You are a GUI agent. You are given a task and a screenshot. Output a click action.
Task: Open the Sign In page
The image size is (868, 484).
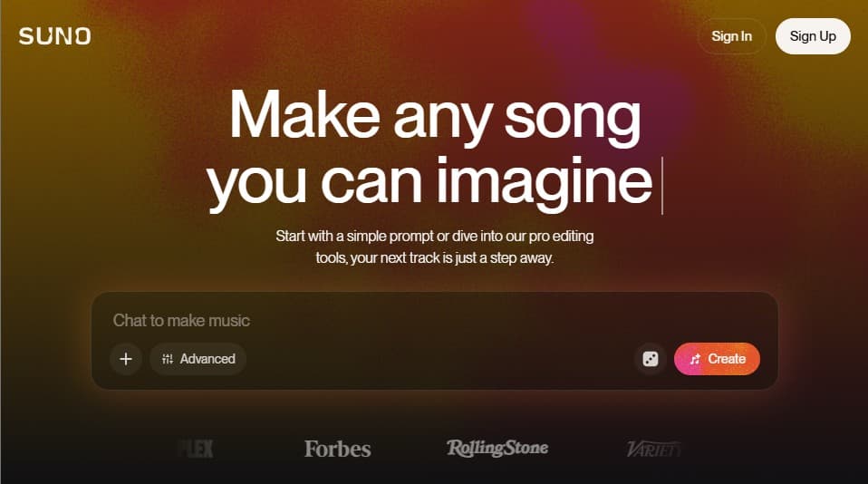tap(731, 36)
